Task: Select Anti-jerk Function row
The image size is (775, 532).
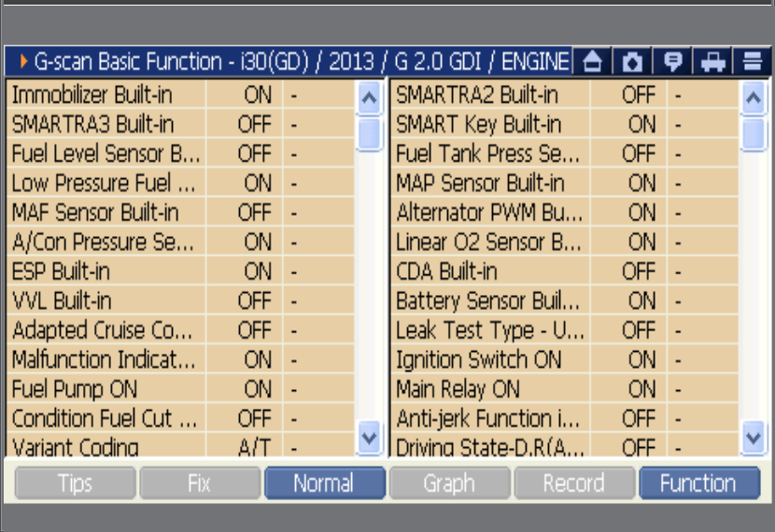Action: (x=565, y=418)
